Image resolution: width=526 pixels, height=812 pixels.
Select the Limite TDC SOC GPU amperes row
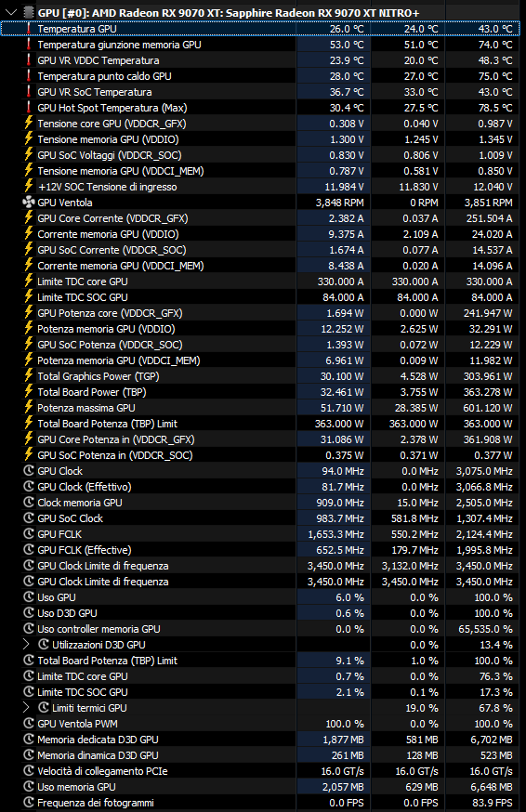point(260,297)
